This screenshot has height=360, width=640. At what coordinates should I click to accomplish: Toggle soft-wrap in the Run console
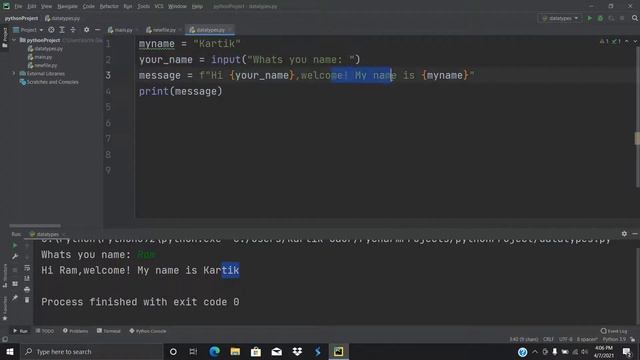tap(27, 268)
